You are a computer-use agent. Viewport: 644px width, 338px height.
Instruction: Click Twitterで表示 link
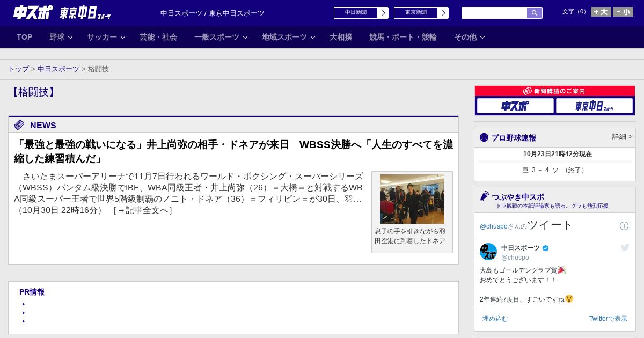click(608, 319)
